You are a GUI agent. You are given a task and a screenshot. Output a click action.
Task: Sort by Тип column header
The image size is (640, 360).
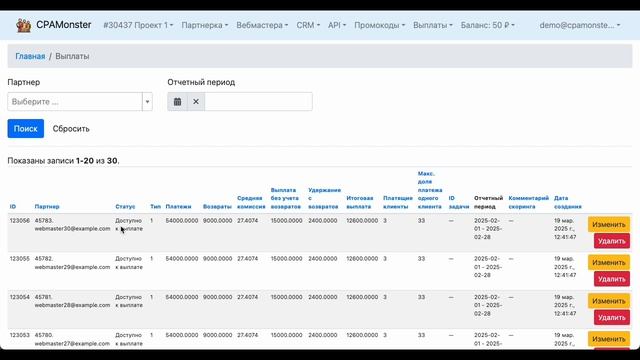tap(155, 207)
